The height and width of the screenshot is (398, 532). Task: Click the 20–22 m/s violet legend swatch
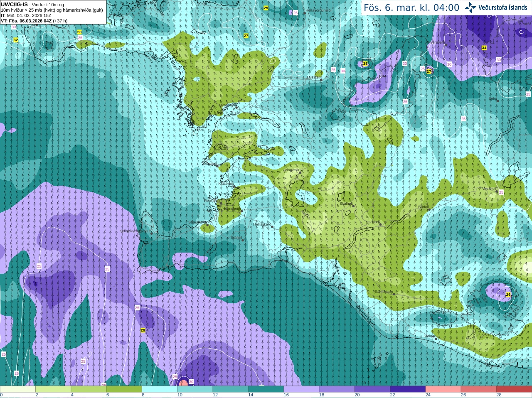tap(372, 389)
